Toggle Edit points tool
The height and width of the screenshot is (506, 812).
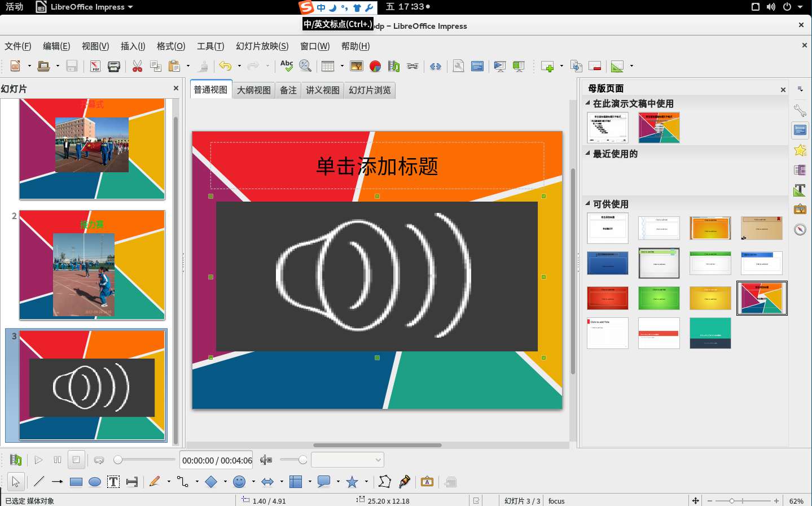click(x=385, y=482)
